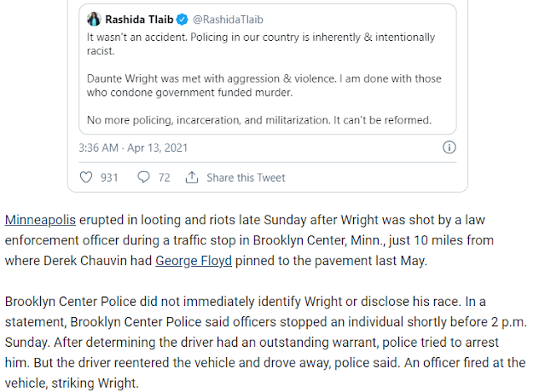Click the 931 likes count

(109, 178)
